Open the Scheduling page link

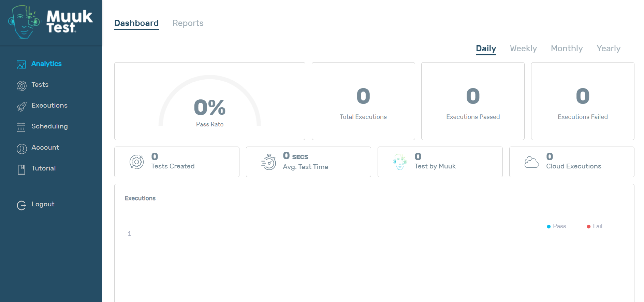click(49, 126)
